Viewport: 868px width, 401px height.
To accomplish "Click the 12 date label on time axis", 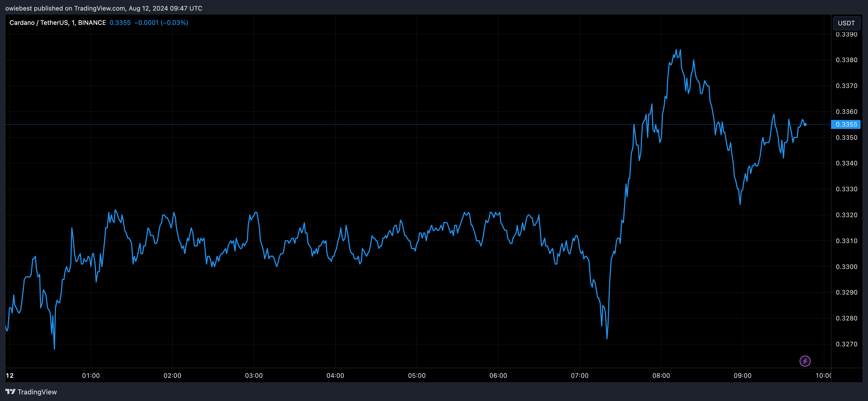I will pos(10,375).
